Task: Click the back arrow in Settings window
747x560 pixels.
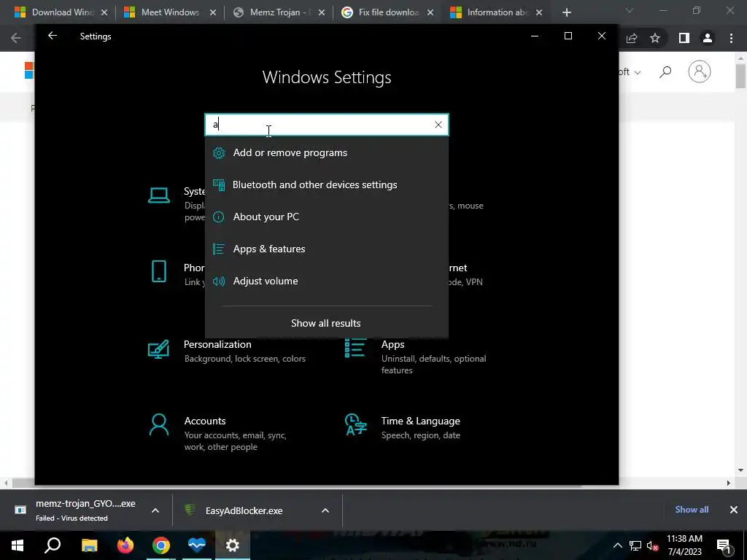Action: pos(53,36)
